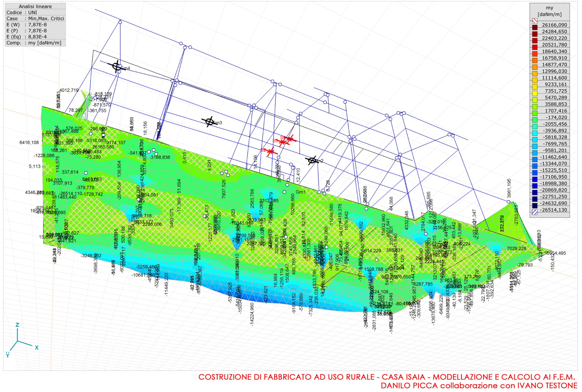Click the 'Analisi lineare' panel heading
582x392 pixels.
(35, 6)
